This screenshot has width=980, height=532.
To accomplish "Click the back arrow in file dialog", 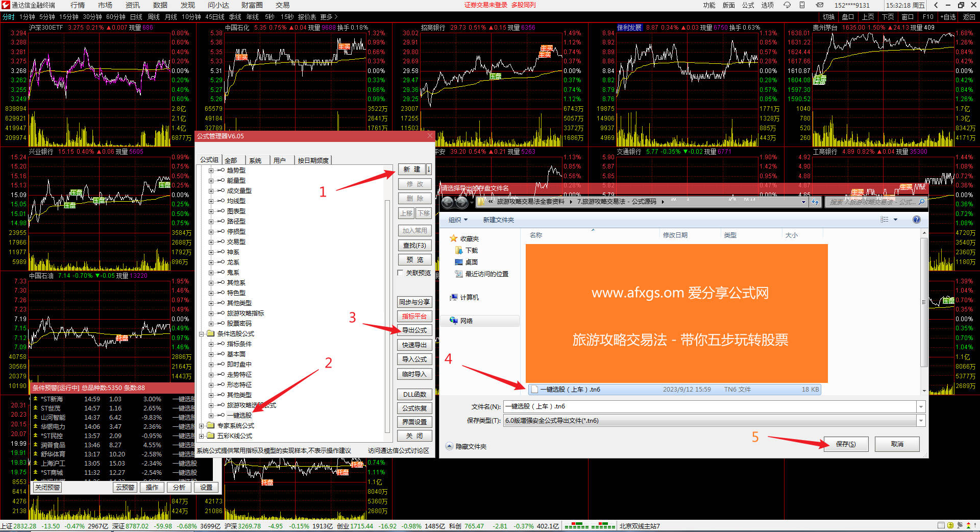I will click(x=448, y=202).
